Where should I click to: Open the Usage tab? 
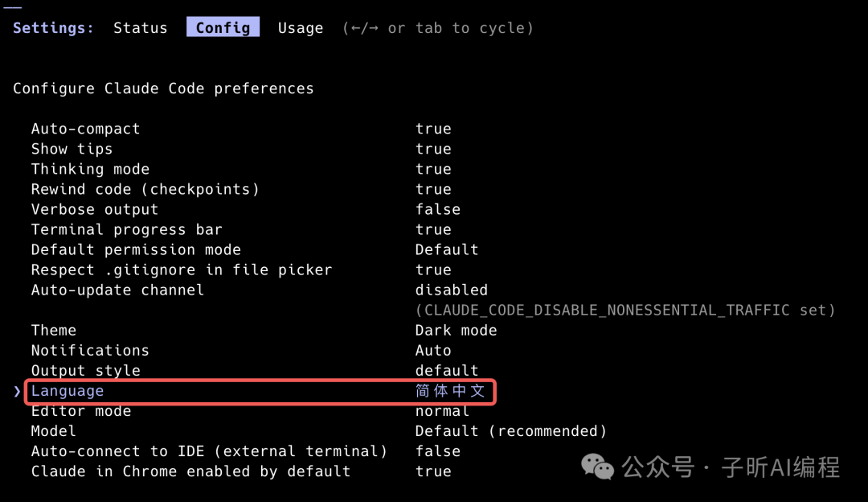point(300,28)
